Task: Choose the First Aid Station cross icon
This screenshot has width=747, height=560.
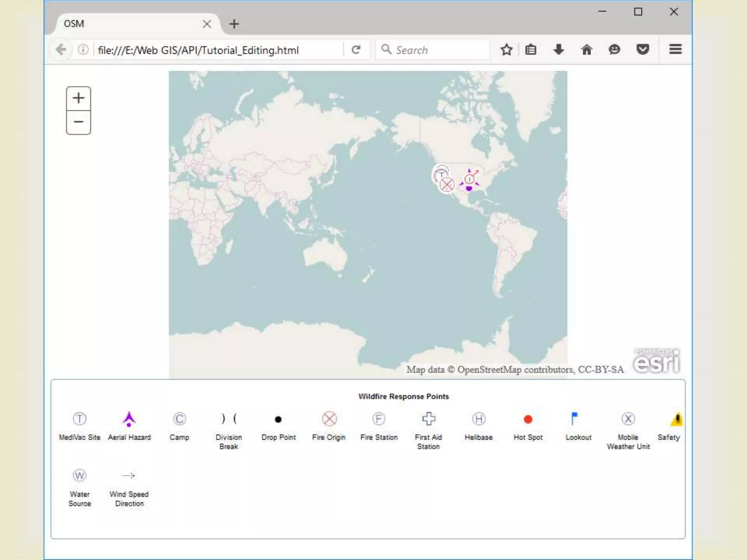Action: [429, 419]
